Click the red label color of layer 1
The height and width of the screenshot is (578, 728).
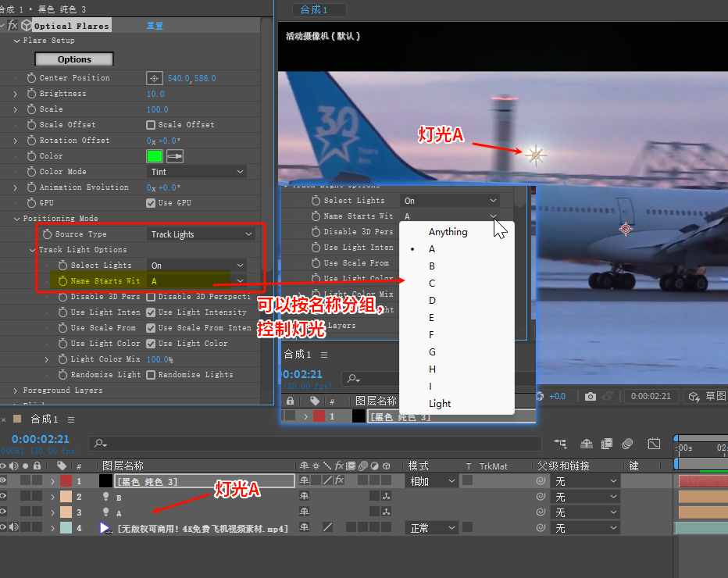66,481
